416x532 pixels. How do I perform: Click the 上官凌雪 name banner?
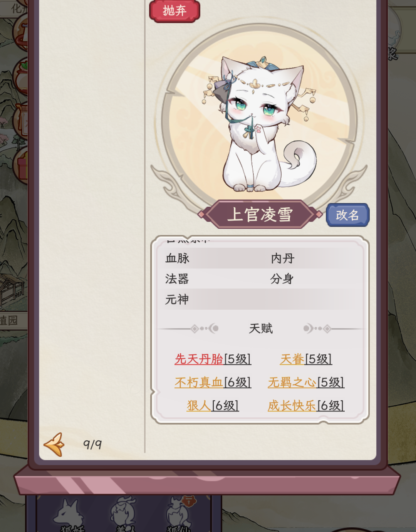click(x=260, y=215)
